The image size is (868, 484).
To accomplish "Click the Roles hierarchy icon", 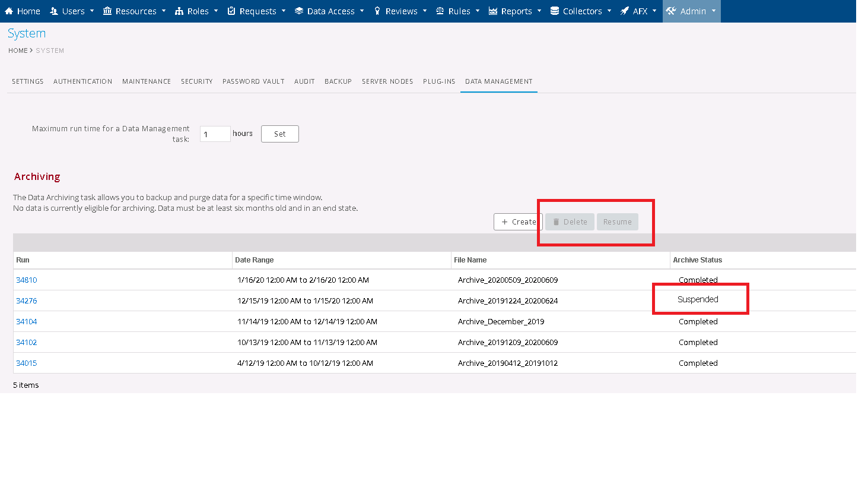I will pyautogui.click(x=179, y=11).
